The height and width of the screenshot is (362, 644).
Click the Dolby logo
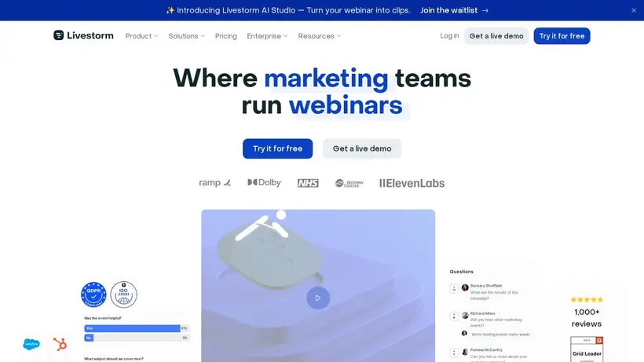click(264, 183)
